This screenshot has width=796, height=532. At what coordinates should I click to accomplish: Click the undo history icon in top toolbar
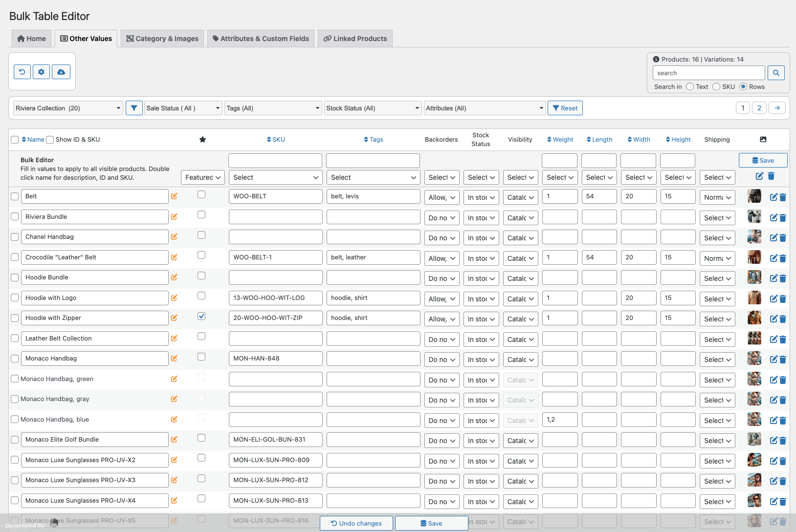pyautogui.click(x=22, y=71)
